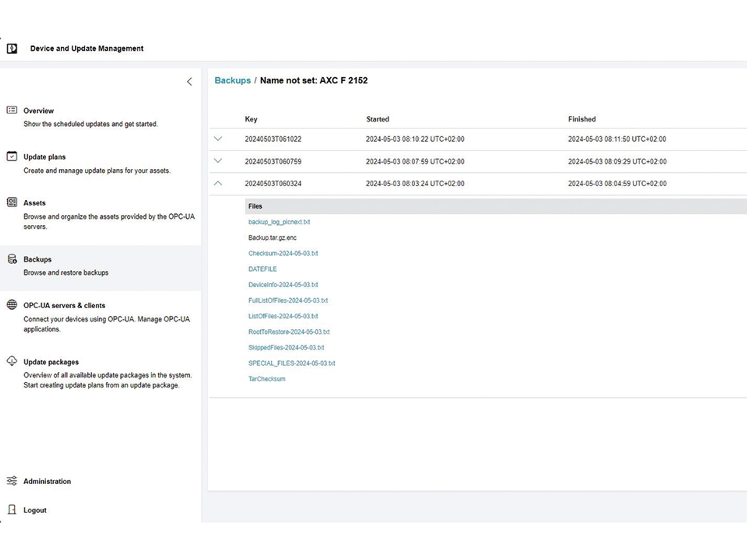The height and width of the screenshot is (560, 747).
Task: Open ListOfFiles-2024-05-03.txt link
Action: click(x=283, y=316)
